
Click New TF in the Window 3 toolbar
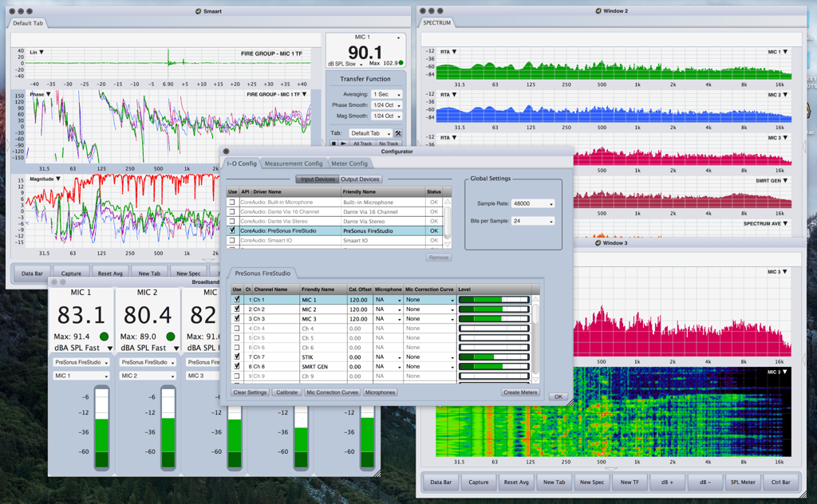click(629, 482)
